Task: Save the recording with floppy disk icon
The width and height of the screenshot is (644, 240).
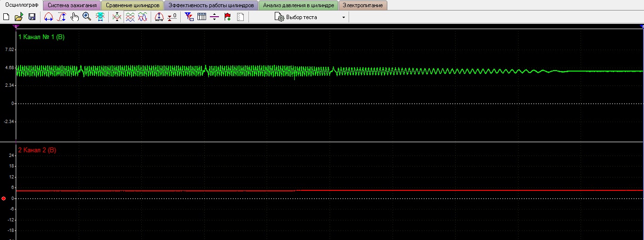Action: [32, 17]
